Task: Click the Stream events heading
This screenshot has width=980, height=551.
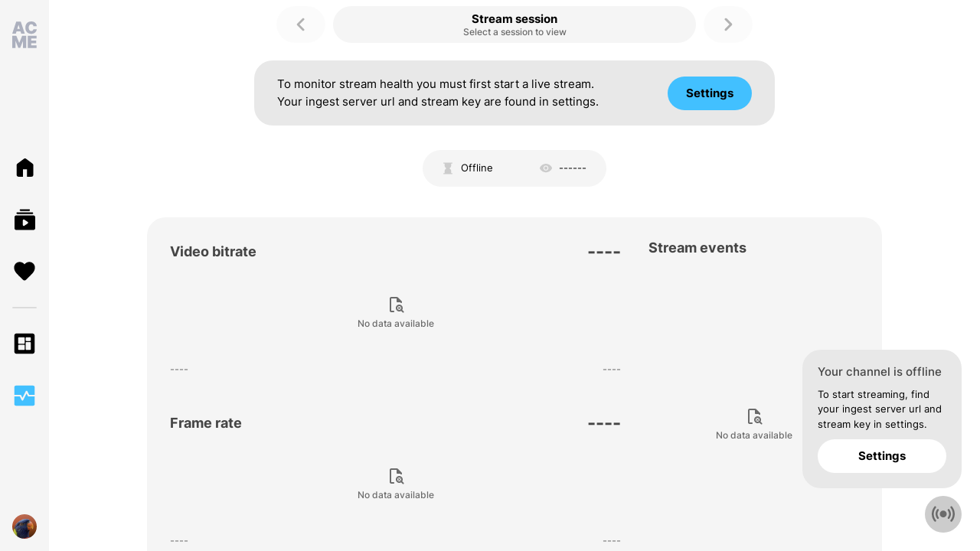Action: [x=697, y=248]
